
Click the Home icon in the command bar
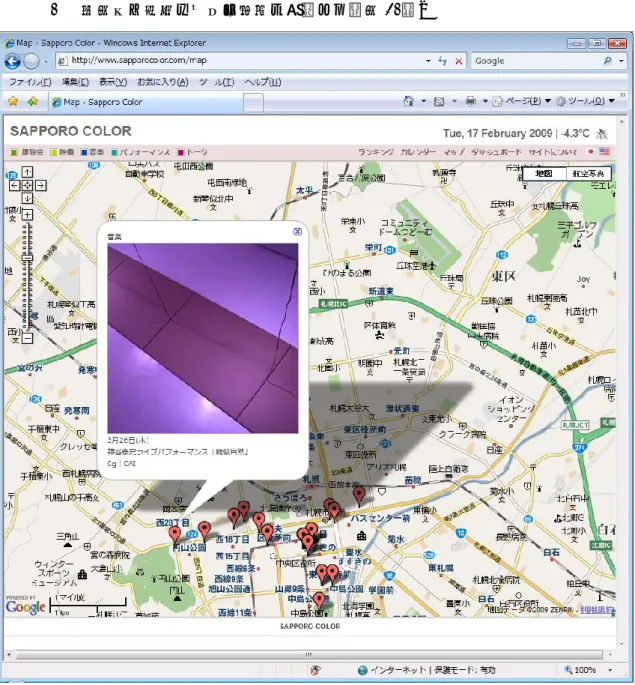(409, 101)
